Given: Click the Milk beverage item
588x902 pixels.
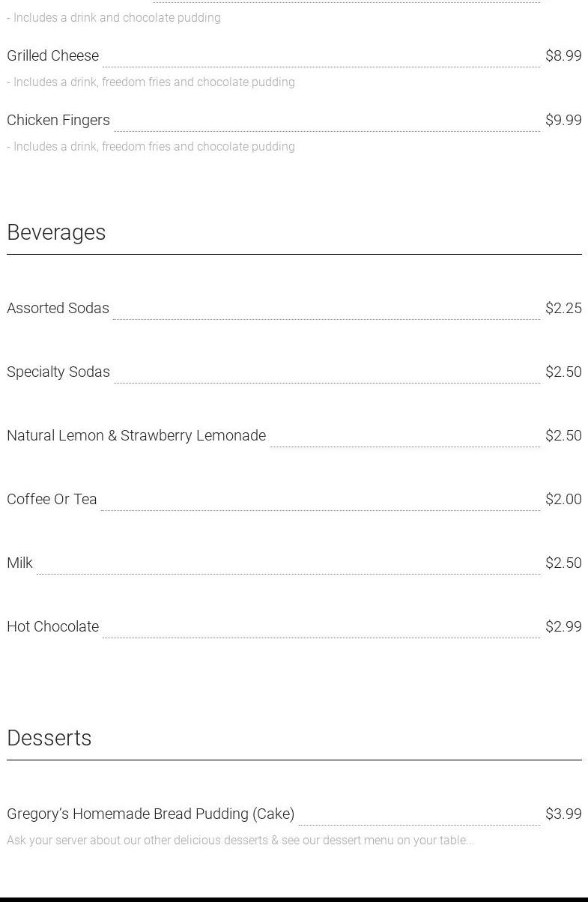Looking at the screenshot, I should pos(19,563).
